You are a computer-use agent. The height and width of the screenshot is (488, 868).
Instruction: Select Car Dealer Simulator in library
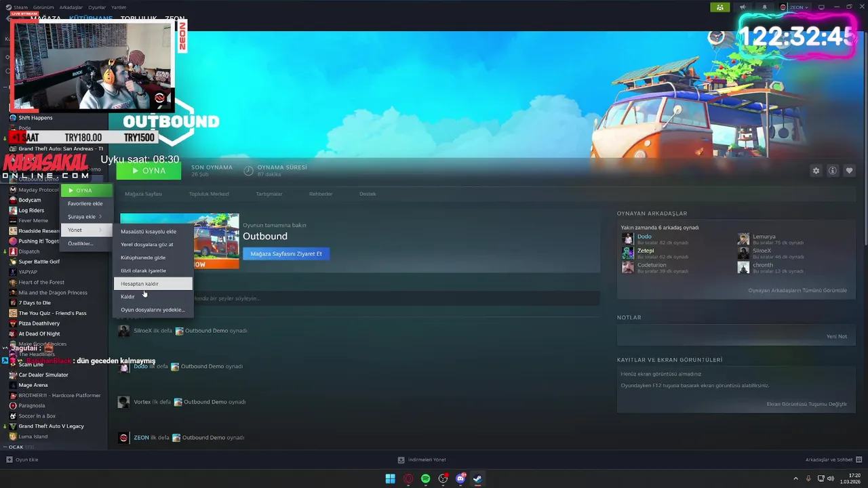point(43,375)
